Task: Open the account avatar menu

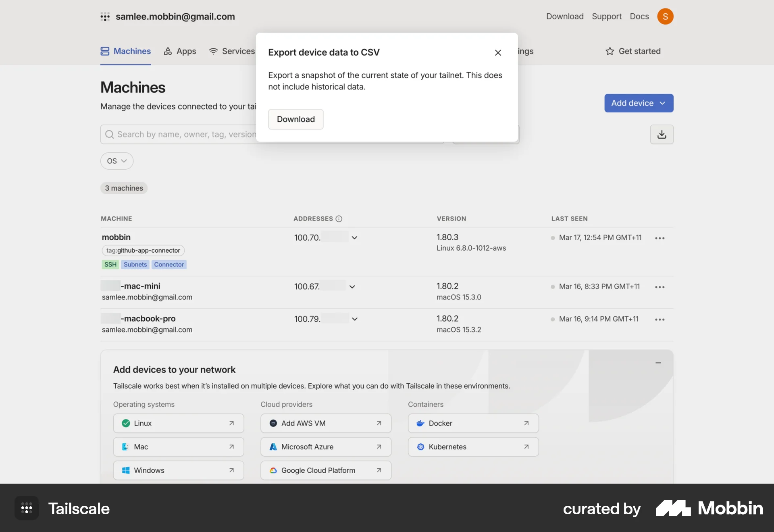Action: point(665,17)
